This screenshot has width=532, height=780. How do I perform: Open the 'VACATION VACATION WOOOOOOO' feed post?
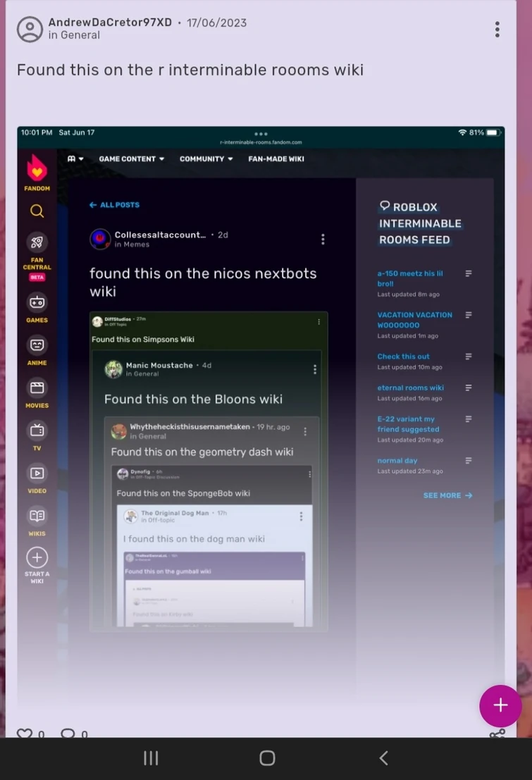pos(414,320)
